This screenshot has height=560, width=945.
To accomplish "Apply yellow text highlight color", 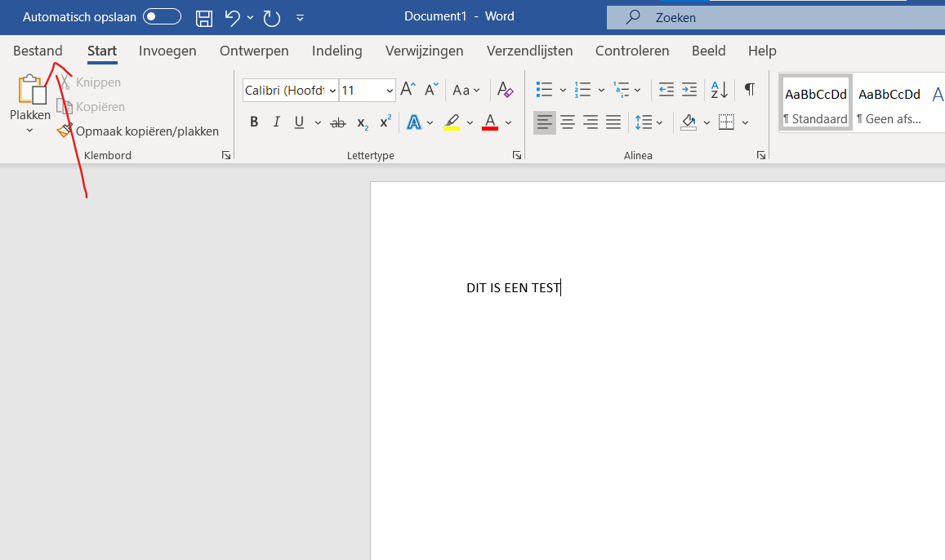I will coord(452,122).
